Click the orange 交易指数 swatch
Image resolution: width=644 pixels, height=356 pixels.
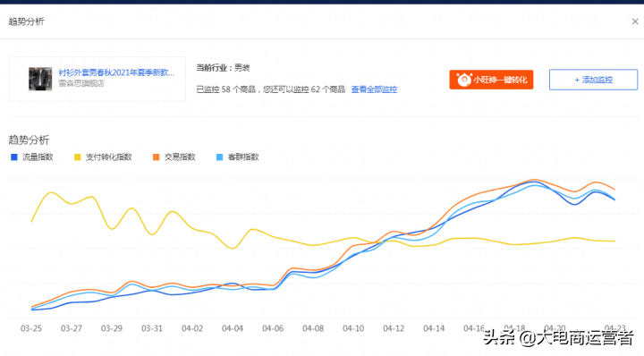tap(156, 157)
